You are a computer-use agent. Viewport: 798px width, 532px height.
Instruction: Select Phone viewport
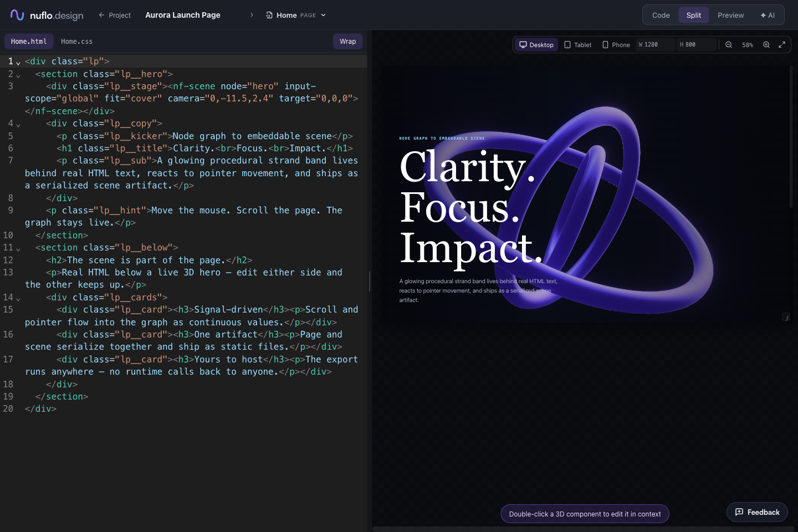[x=616, y=45]
